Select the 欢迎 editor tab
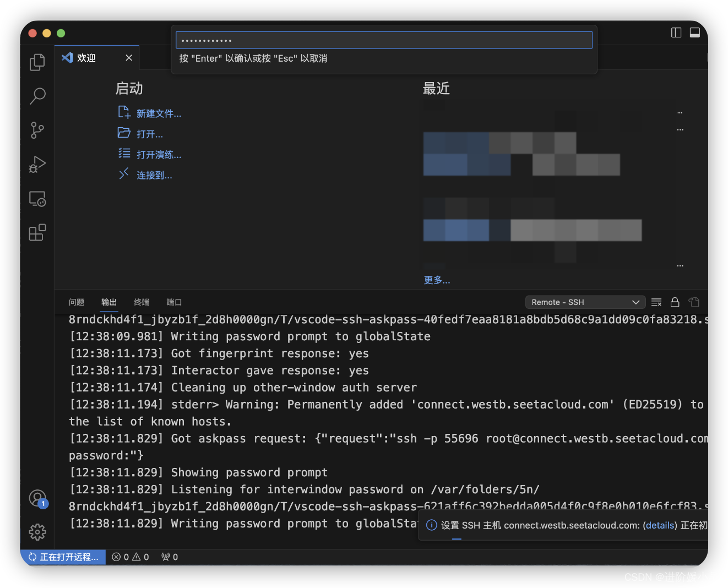728x588 pixels. coord(97,58)
